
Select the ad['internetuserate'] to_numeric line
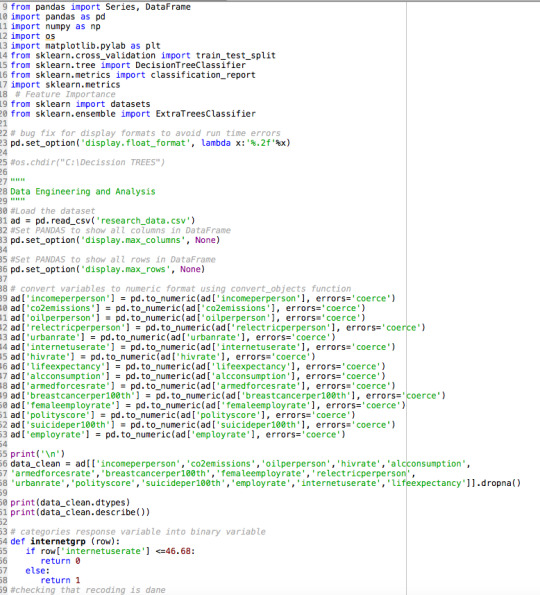click(203, 347)
